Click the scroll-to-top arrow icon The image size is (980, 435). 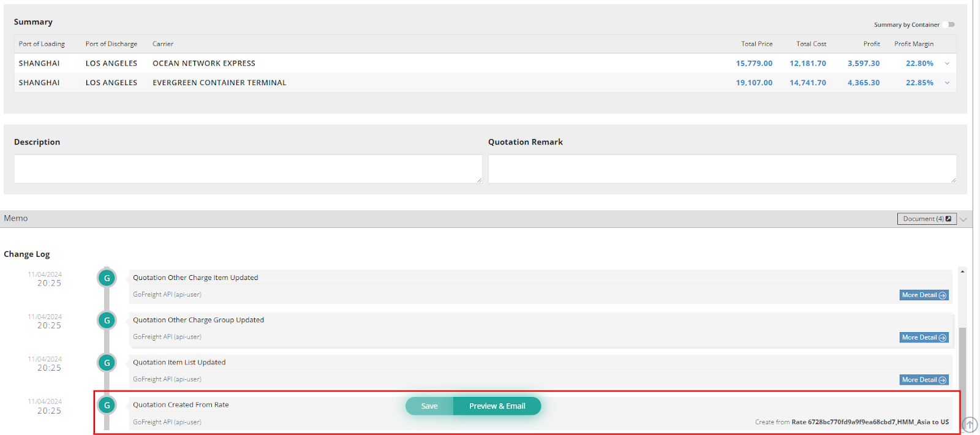[x=970, y=424]
